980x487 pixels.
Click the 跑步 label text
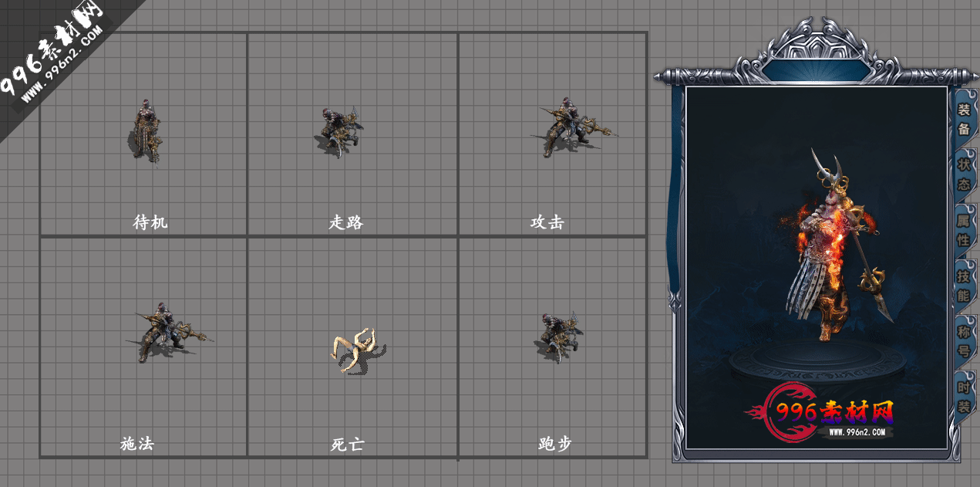point(555,444)
